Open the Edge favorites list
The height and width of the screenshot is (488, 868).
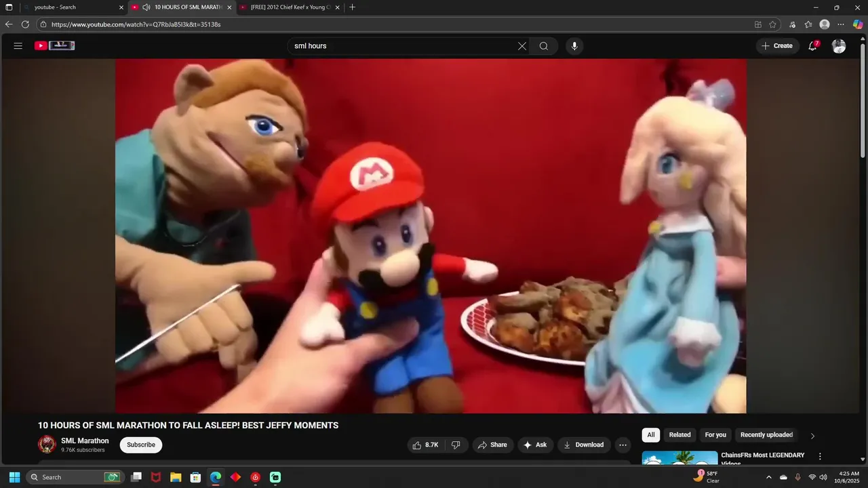pos(808,24)
